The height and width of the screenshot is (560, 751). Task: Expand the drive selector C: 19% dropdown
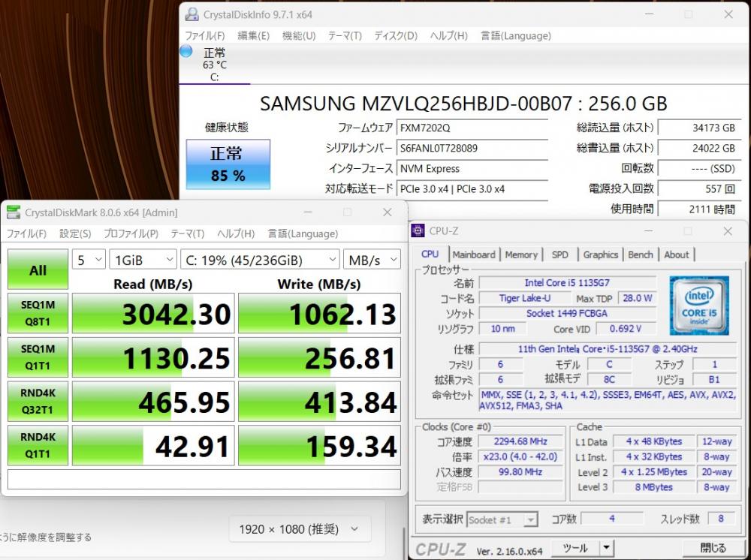tap(260, 260)
